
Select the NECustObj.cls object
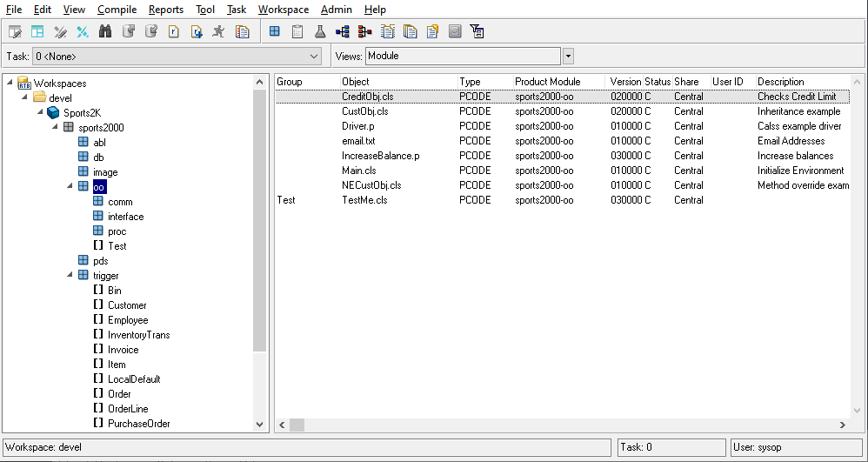(371, 185)
